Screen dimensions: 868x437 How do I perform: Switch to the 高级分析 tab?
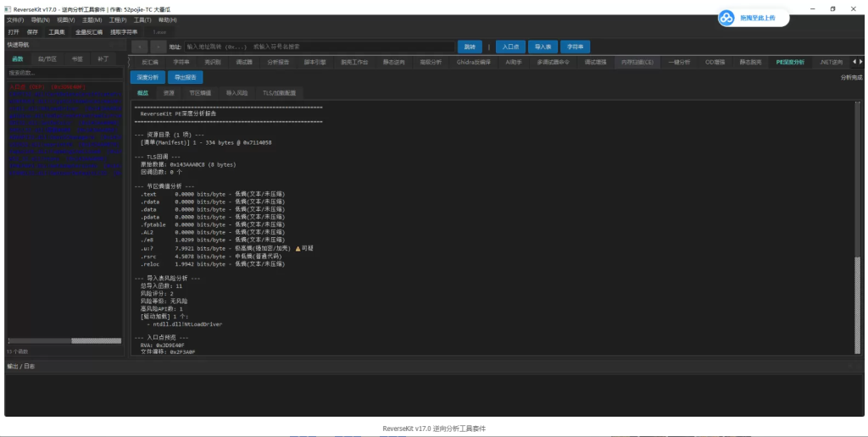(431, 62)
